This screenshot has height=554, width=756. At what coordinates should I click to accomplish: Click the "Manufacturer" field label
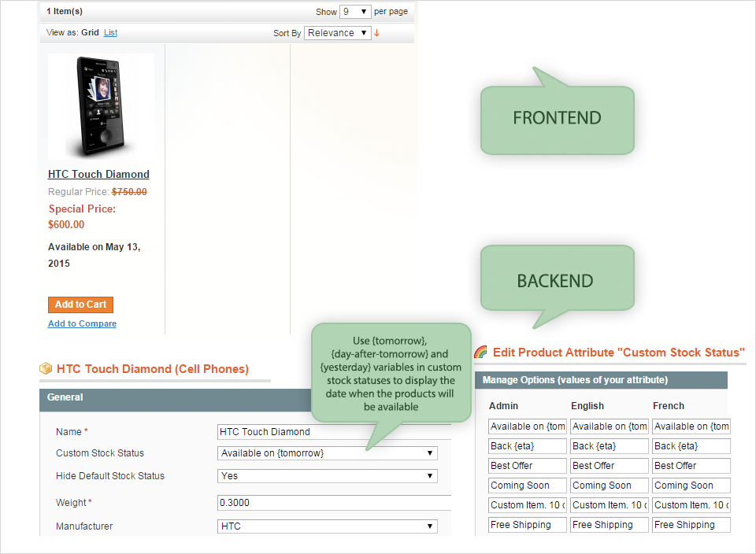point(84,526)
